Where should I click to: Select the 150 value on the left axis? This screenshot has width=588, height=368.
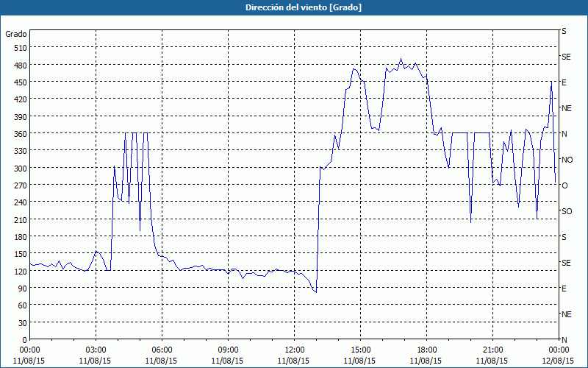(x=21, y=254)
